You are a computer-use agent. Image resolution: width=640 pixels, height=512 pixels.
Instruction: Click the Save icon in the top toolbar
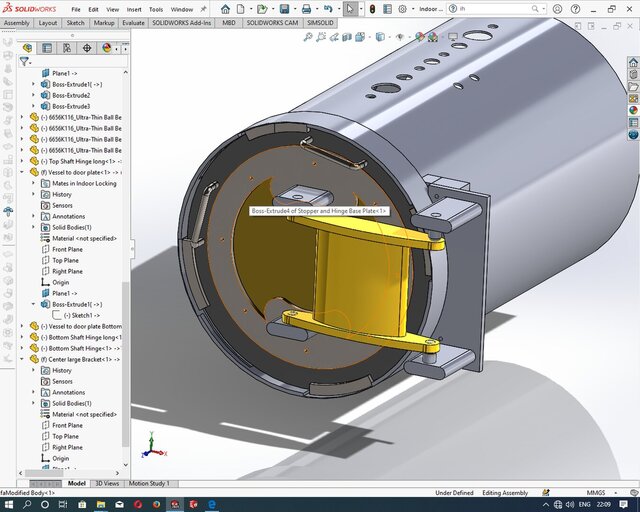point(285,9)
